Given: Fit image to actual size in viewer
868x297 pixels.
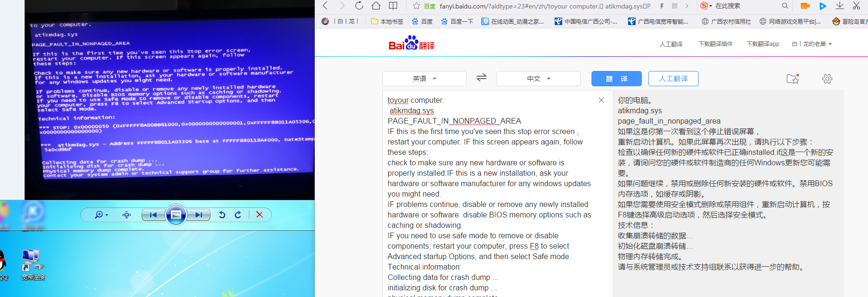Looking at the screenshot, I should coord(126,215).
